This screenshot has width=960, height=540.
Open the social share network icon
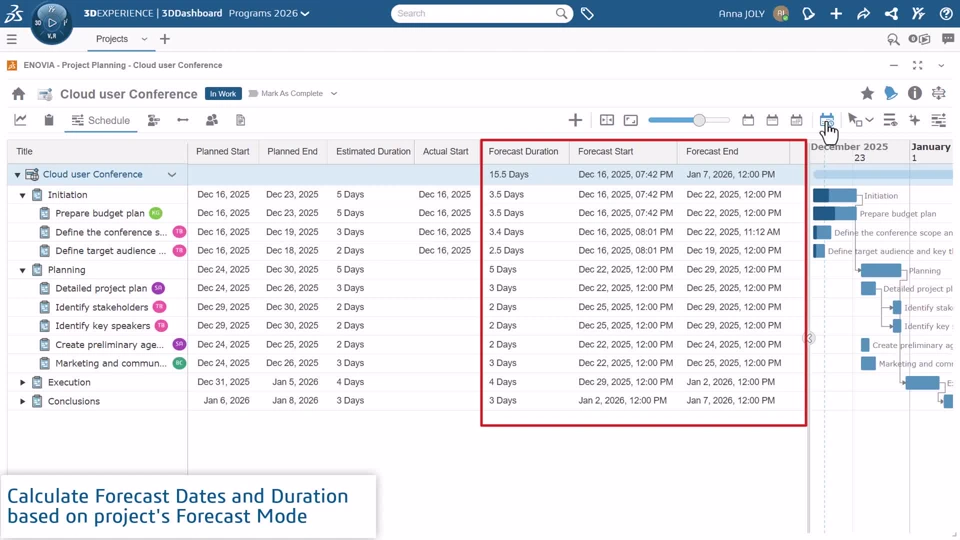pyautogui.click(x=891, y=13)
